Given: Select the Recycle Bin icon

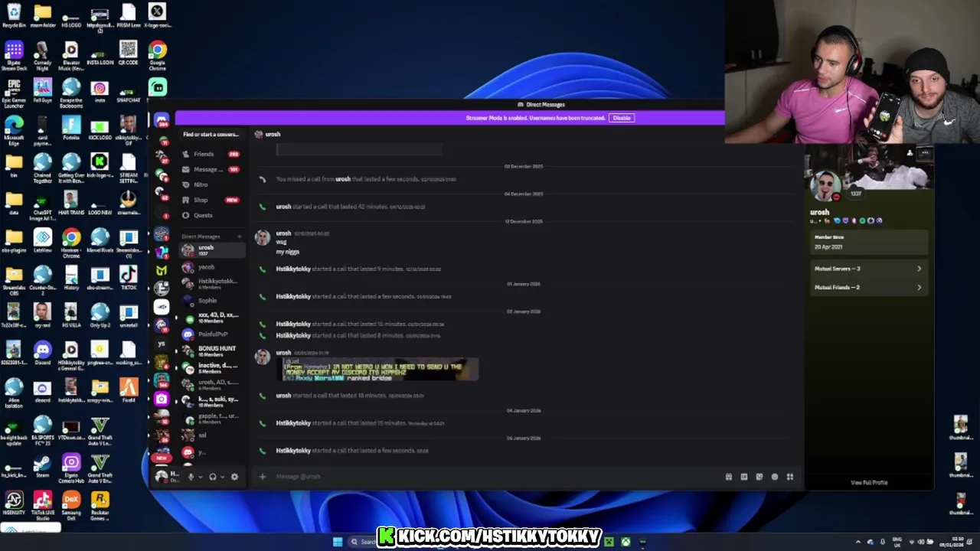Looking at the screenshot, I should click(14, 15).
